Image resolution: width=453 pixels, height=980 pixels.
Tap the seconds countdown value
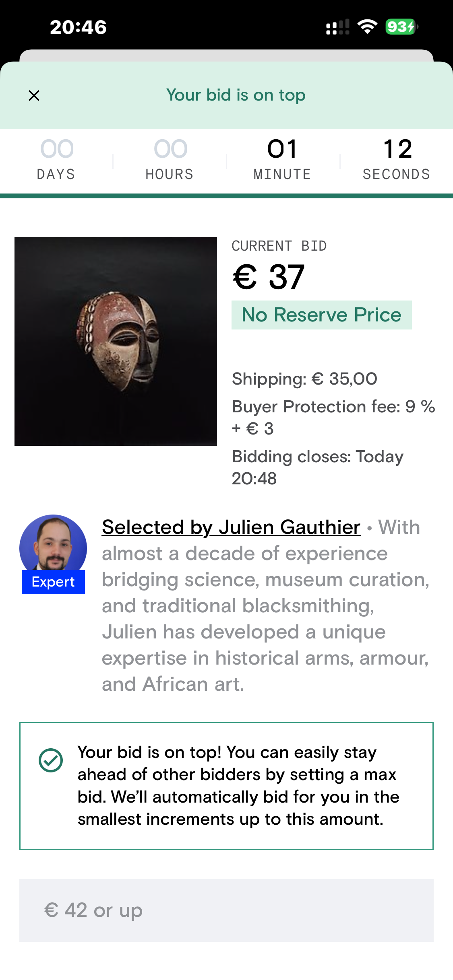397,149
